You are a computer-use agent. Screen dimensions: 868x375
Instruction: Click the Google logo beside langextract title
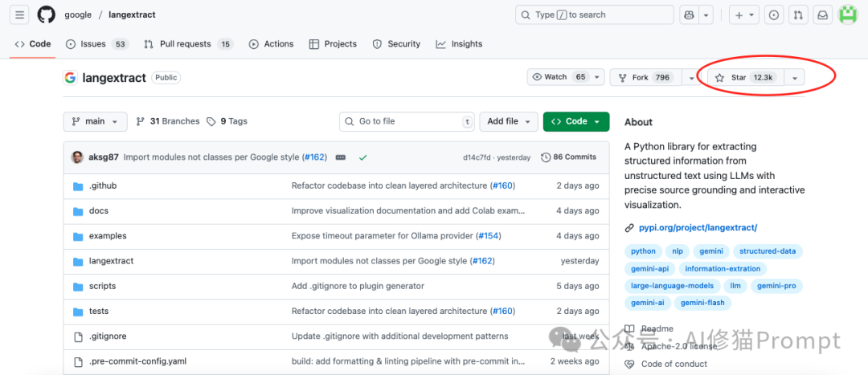pos(70,77)
